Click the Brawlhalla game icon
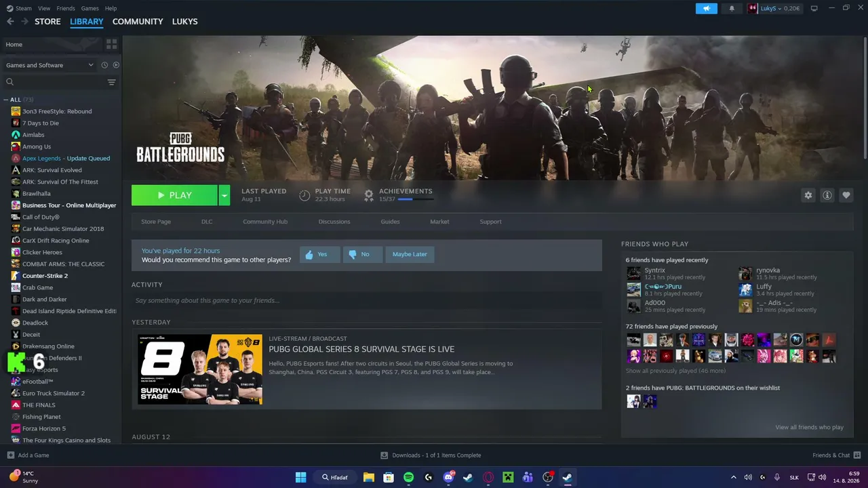Screen dimensions: 868x488 click(x=16, y=193)
